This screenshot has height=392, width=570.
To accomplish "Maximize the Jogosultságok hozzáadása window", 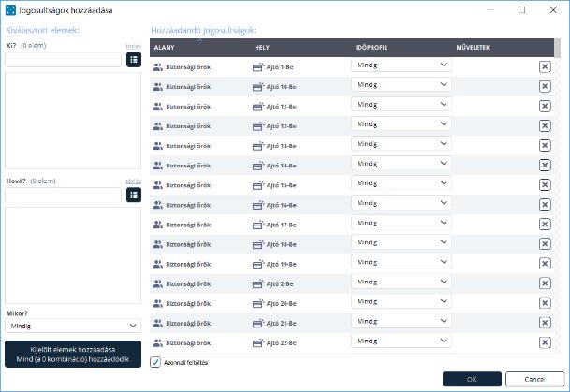I will pyautogui.click(x=521, y=10).
